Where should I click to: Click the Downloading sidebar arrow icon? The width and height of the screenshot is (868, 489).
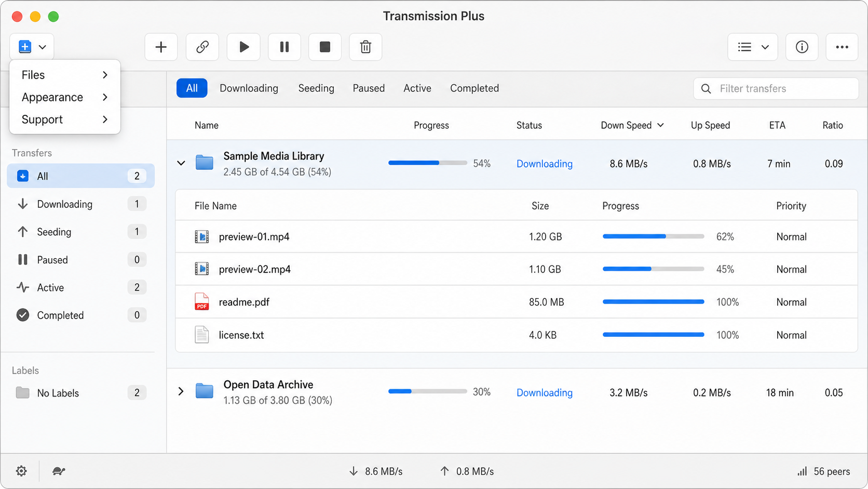tap(23, 204)
